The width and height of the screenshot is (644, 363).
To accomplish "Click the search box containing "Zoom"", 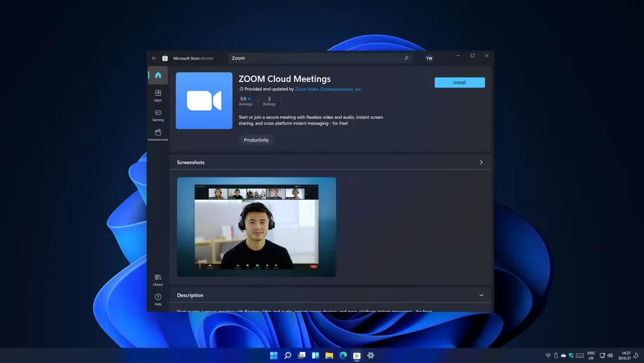I will click(315, 58).
